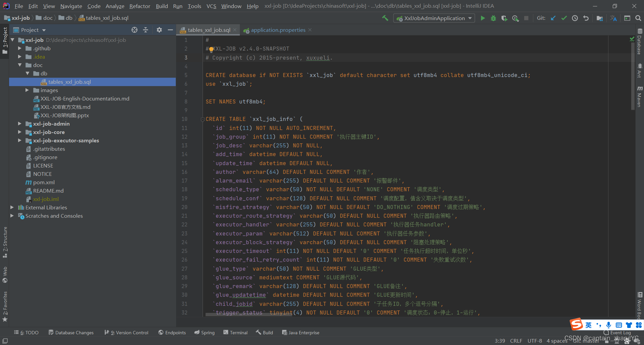The image size is (644, 345).
Task: Run with Coverage shield icon
Action: 504,18
